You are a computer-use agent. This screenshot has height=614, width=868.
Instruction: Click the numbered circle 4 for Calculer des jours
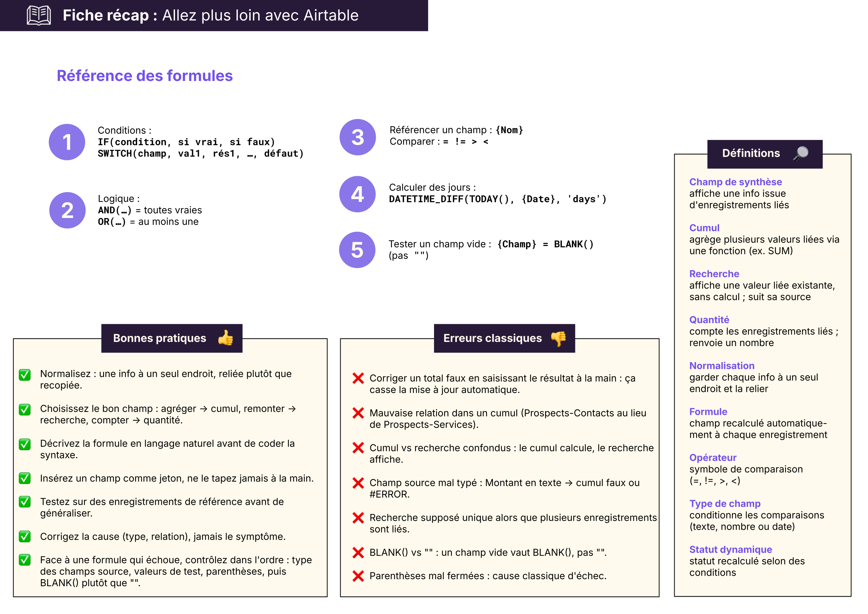357,194
